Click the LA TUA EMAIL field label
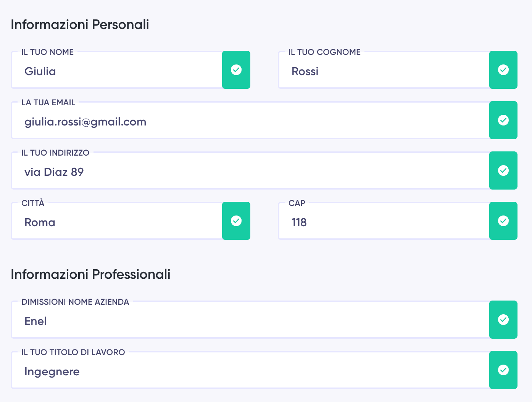Viewport: 532px width, 402px height. [48, 103]
